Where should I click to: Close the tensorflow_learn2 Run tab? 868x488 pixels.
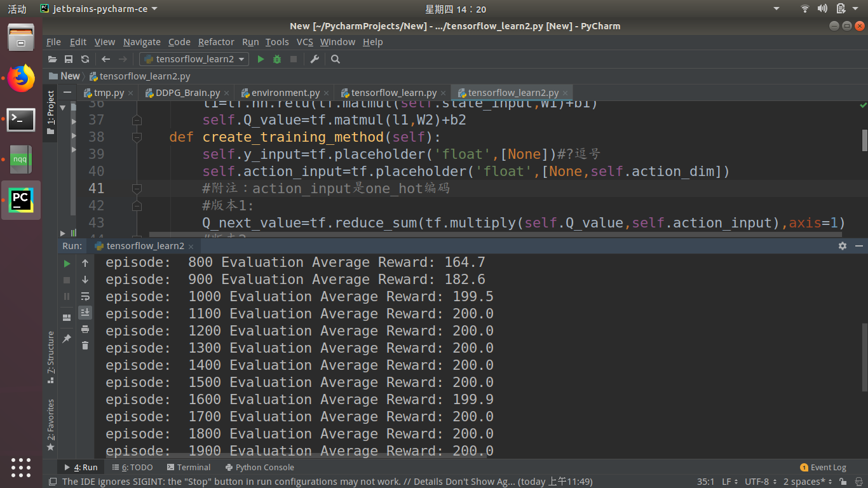[191, 246]
